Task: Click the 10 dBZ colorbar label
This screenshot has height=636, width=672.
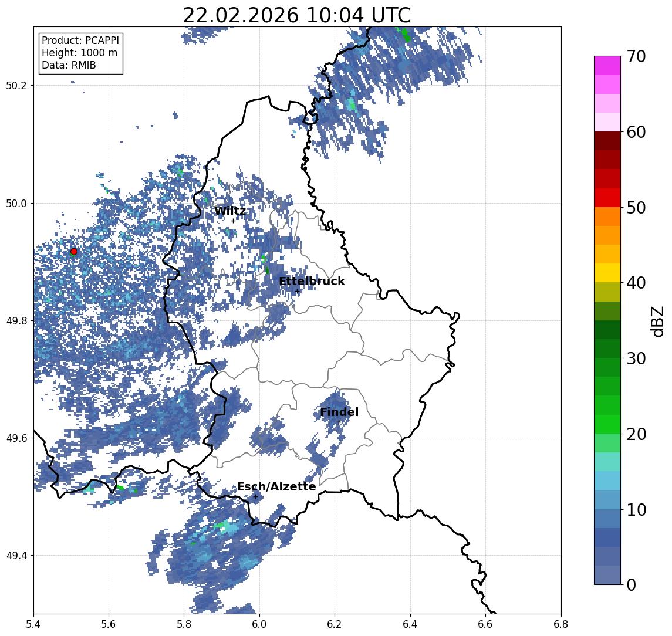Action: coord(636,509)
